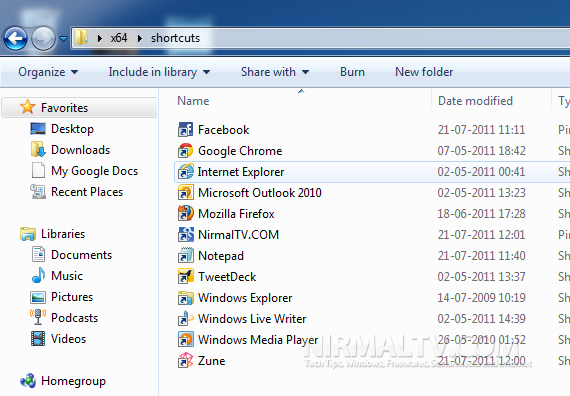570x396 pixels.
Task: Select x64 in the address breadcrumb
Action: 119,38
